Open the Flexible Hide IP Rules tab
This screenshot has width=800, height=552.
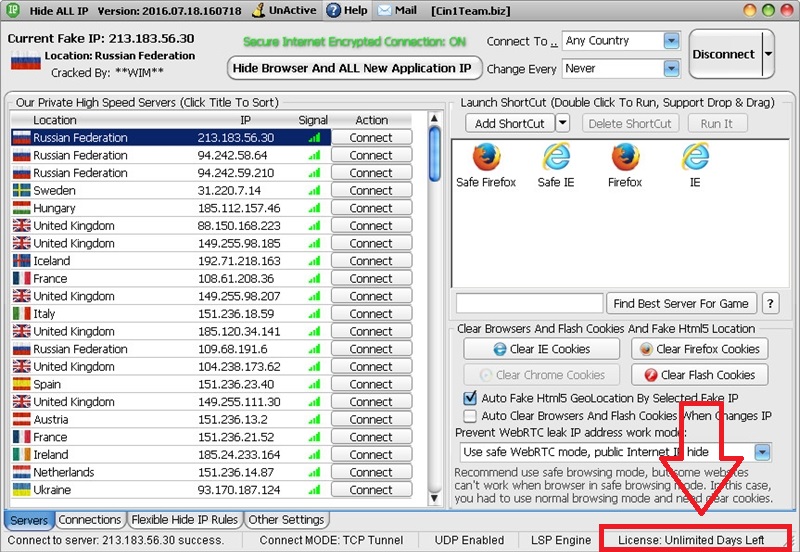pyautogui.click(x=185, y=520)
